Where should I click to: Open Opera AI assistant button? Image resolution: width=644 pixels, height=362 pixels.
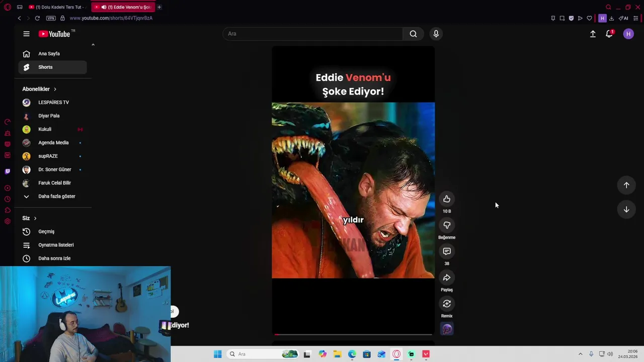623,18
